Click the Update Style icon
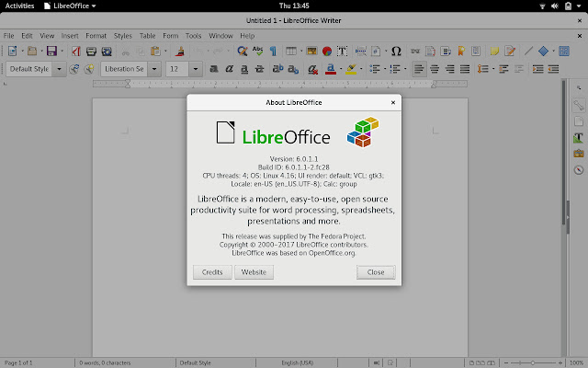Viewport: 588px width, 368px height. (73, 69)
